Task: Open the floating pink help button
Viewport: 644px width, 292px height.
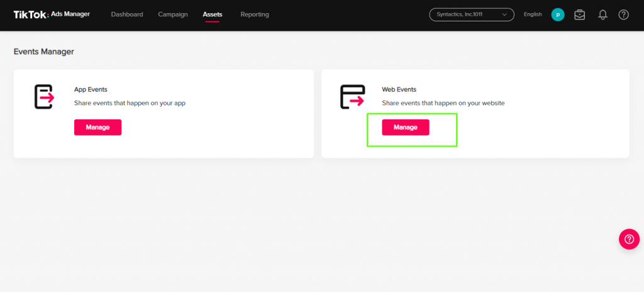Action: (629, 239)
